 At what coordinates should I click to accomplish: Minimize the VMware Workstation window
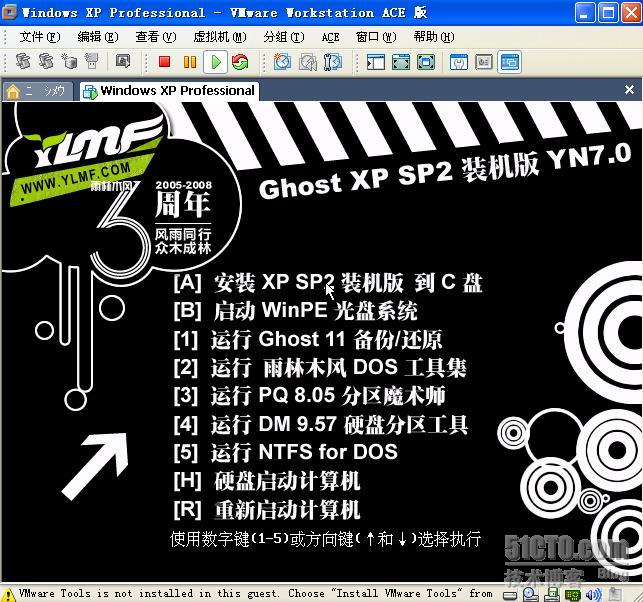coord(585,12)
